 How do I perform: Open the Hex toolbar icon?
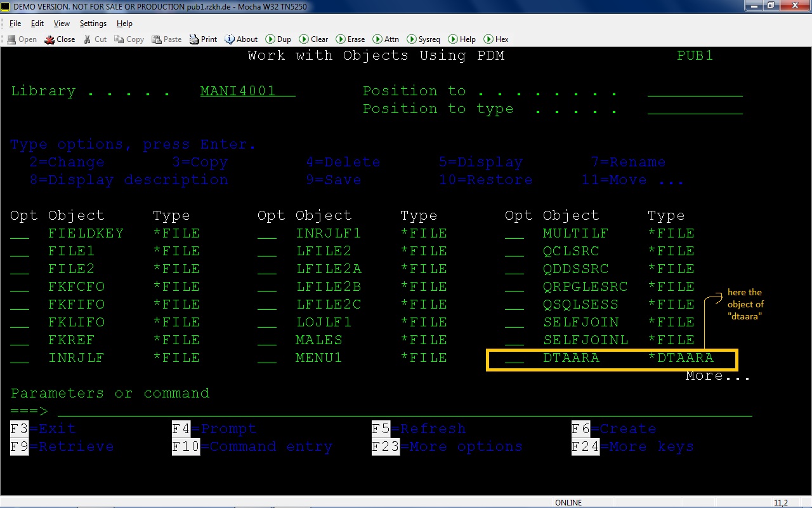point(495,39)
